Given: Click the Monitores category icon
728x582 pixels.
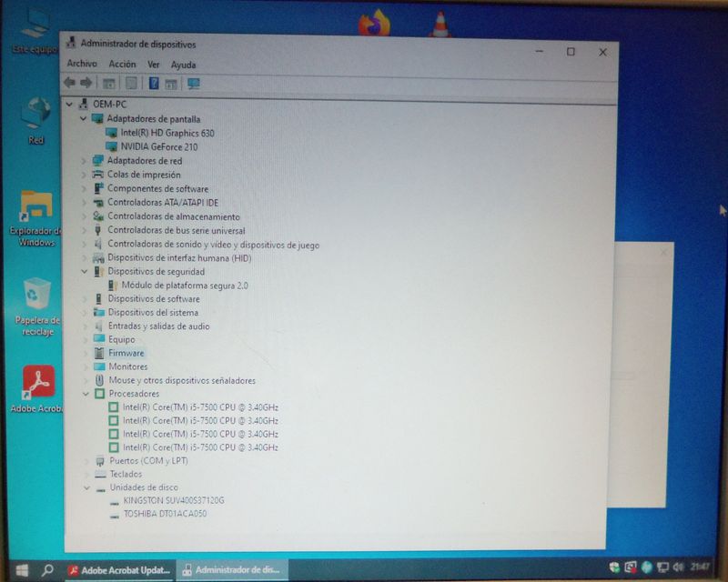Looking at the screenshot, I should coord(99,366).
